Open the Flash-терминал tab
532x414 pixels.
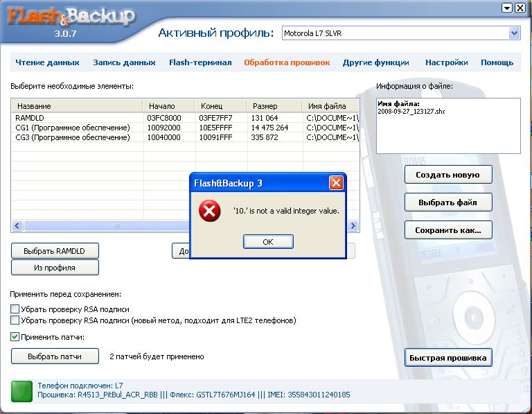200,62
